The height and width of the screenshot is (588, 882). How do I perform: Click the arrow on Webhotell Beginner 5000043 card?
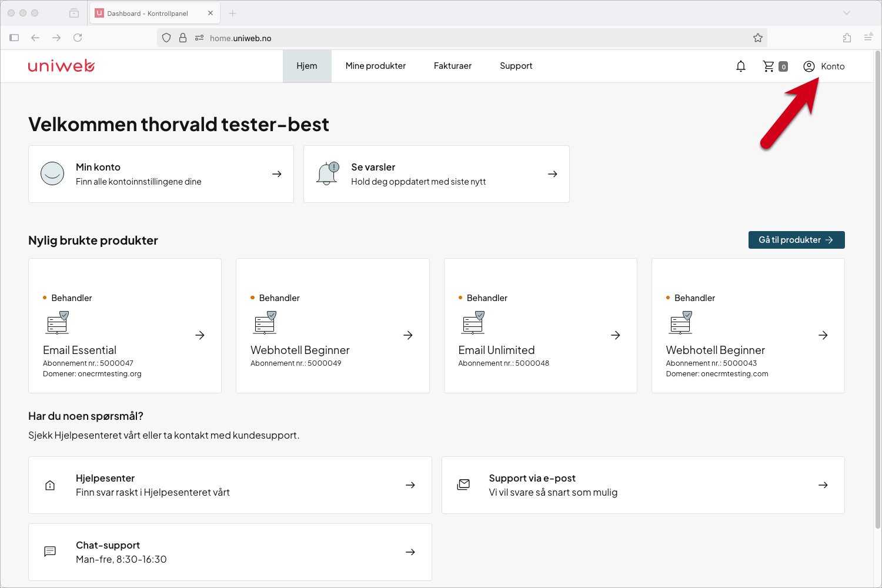tap(823, 335)
